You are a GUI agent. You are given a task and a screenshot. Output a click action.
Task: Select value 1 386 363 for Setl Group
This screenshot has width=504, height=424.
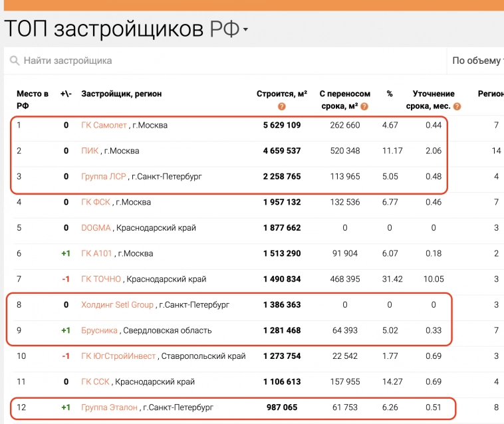tap(282, 305)
